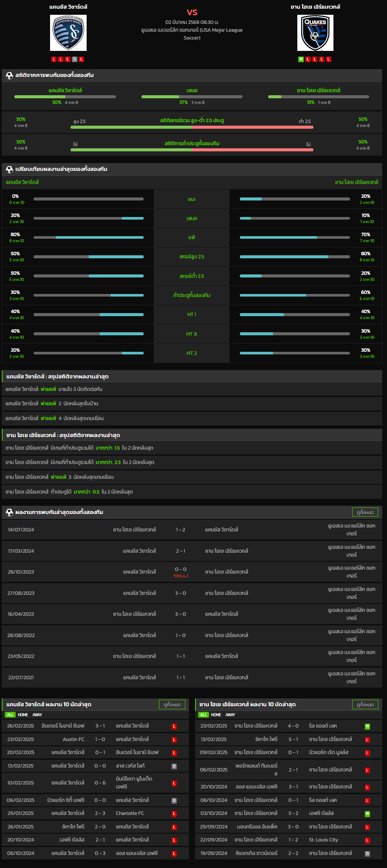This screenshot has height=868, width=387.
Task: Open ดูทั้งหมด for Kansas last 10 matches
Action: click(x=172, y=704)
